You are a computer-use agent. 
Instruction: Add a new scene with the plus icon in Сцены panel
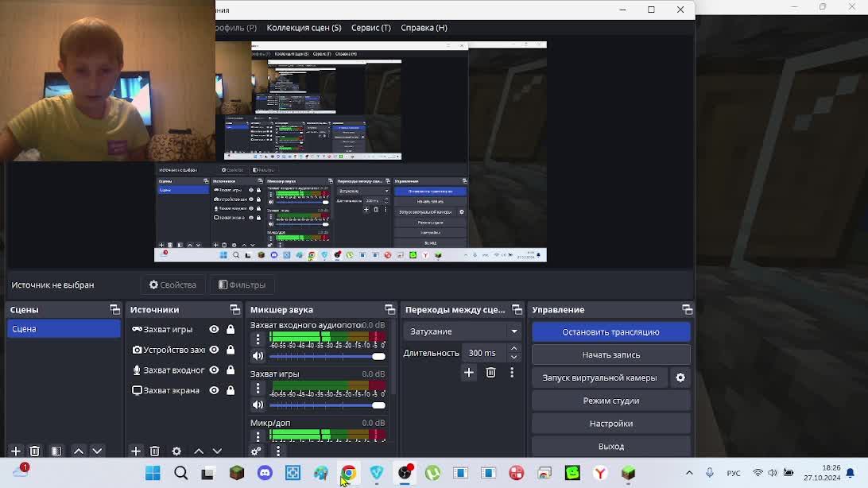(16, 451)
